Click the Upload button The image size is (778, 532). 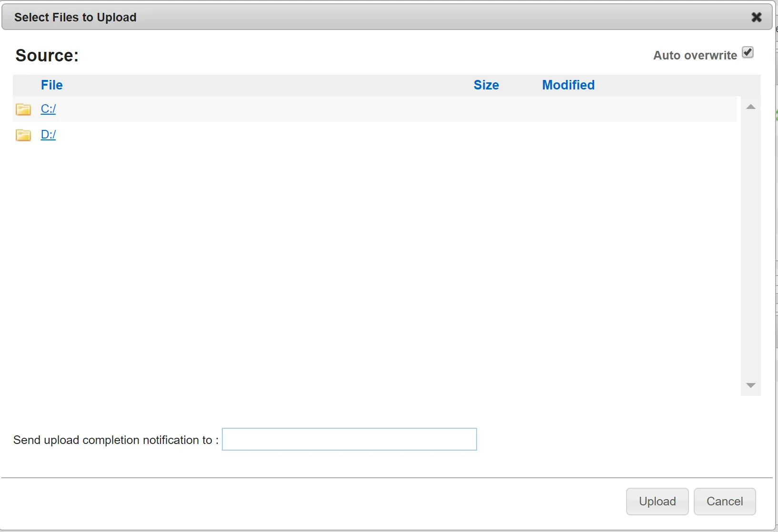click(657, 502)
